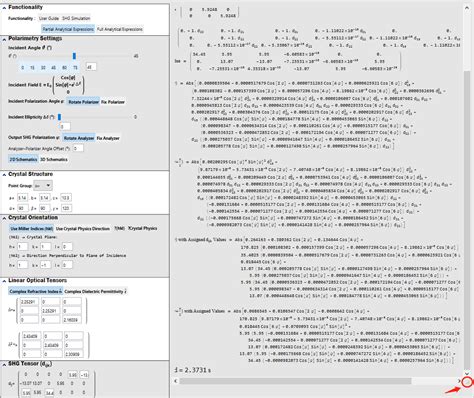Choose Use Crystal Physics Direction
This screenshot has width=474, height=398.
click(x=83, y=229)
